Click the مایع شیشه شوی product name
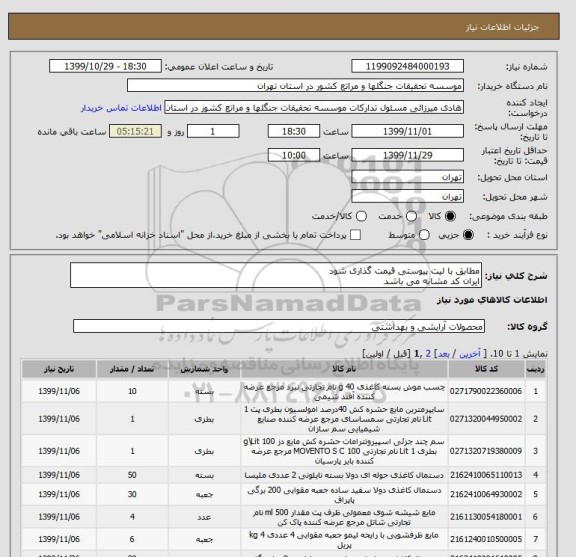The image size is (576, 557). click(x=344, y=517)
